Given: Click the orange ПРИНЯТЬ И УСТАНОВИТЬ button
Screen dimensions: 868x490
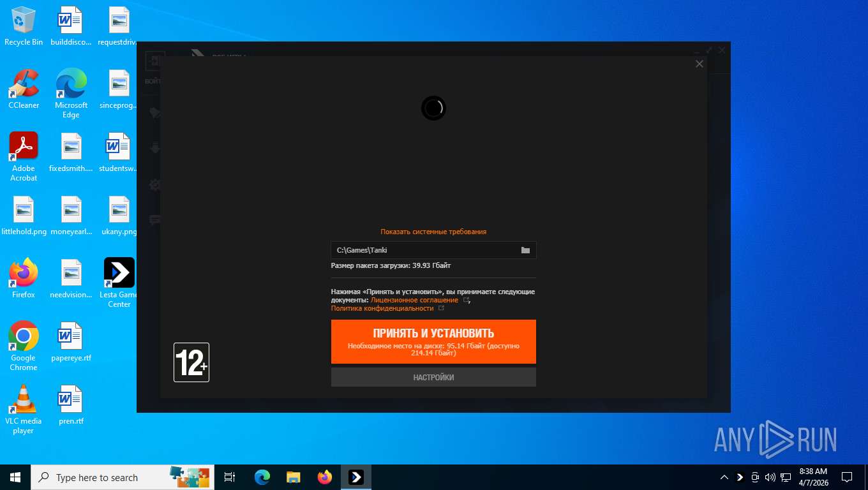Looking at the screenshot, I should pos(433,341).
